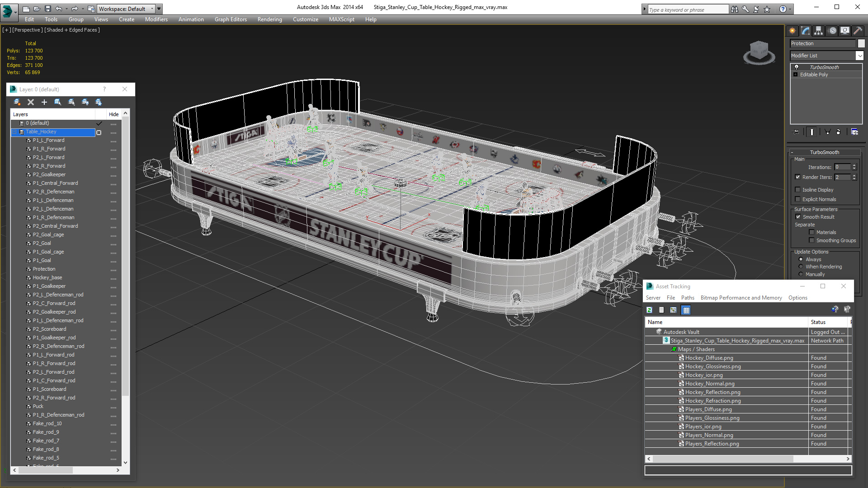Click Add Selected Objects plus icon in Layer dialog

44,102
